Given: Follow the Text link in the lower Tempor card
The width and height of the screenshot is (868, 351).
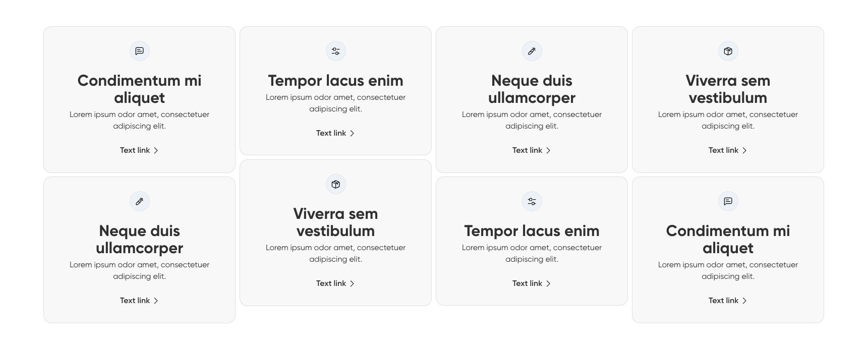Looking at the screenshot, I should click(528, 283).
